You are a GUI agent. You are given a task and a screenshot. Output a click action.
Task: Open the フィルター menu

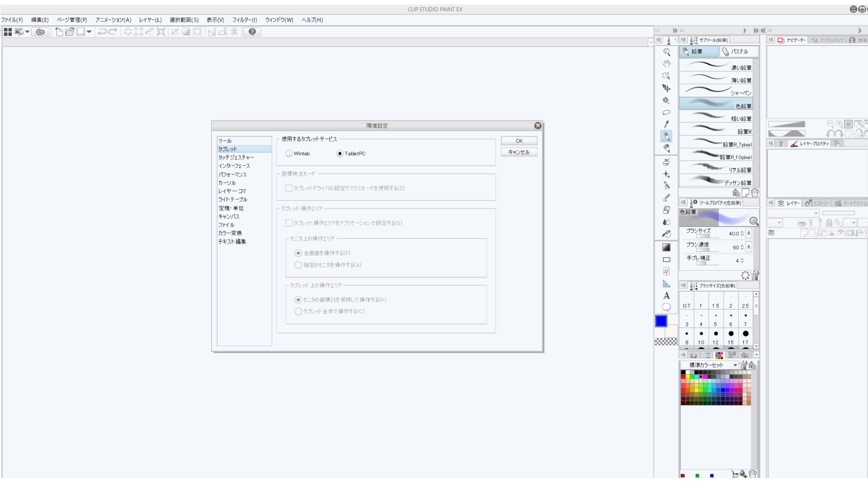click(x=245, y=20)
